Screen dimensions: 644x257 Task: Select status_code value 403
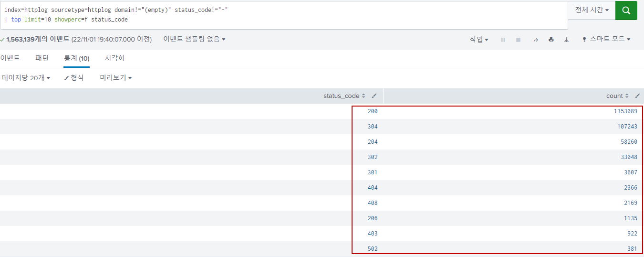[373, 234]
